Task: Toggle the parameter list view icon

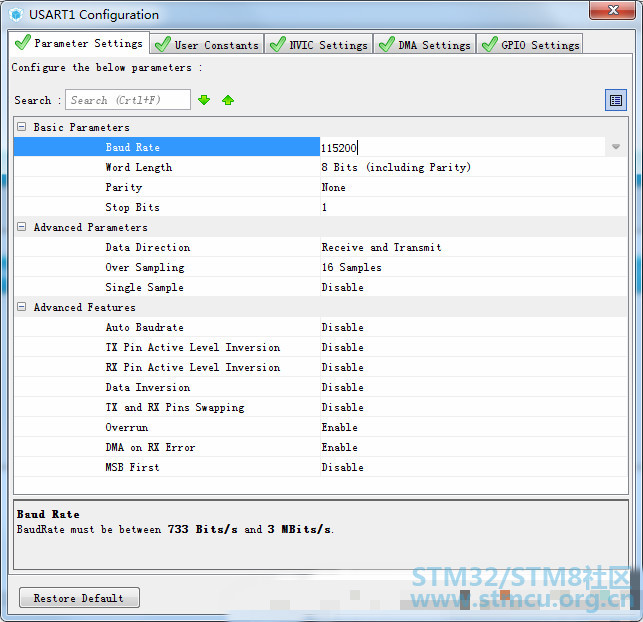Action: (616, 100)
